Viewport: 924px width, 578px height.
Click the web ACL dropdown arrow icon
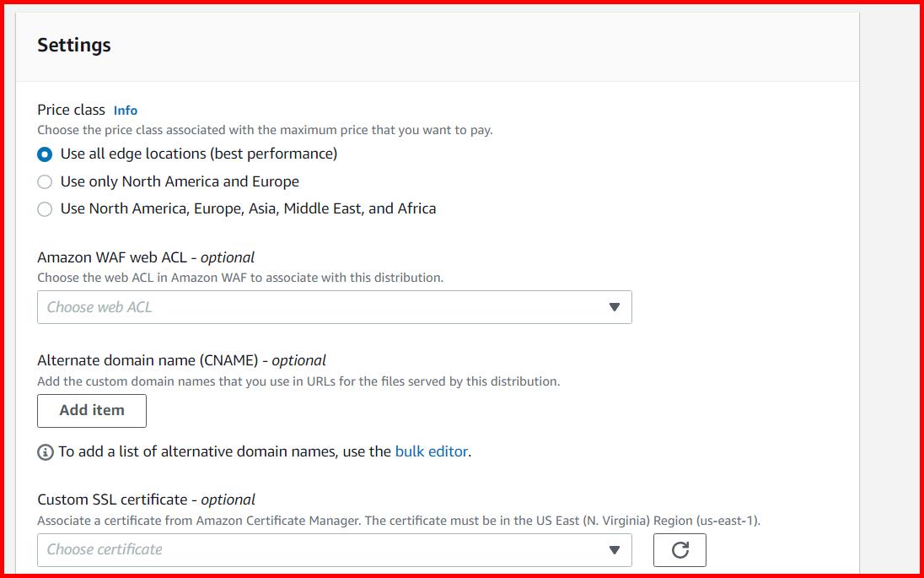coord(616,307)
